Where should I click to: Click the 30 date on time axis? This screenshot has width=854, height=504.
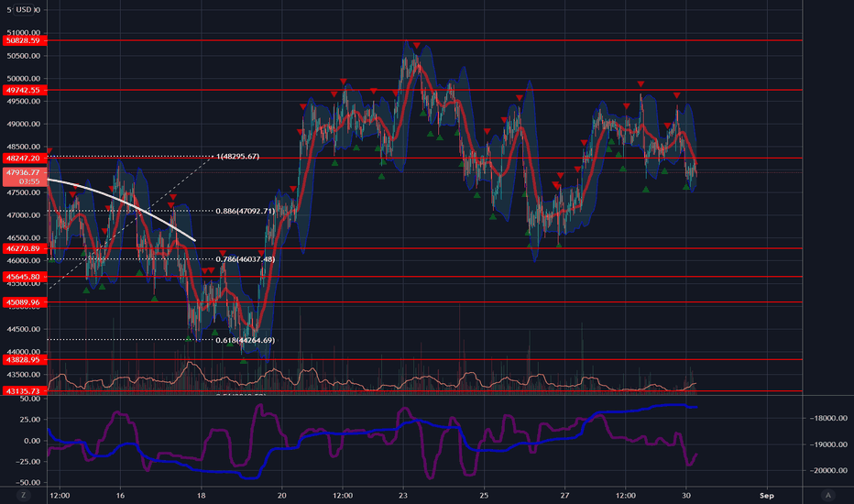click(686, 495)
